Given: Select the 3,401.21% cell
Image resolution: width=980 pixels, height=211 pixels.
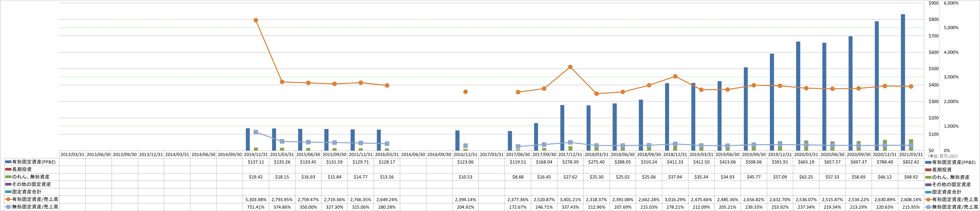Looking at the screenshot, I should point(570,199).
